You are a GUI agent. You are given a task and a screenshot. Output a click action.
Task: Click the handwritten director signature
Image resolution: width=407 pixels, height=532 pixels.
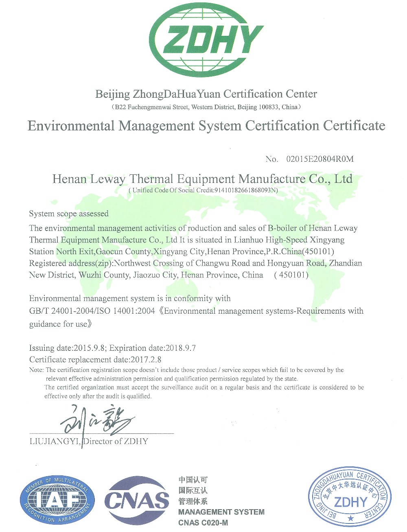(x=97, y=420)
